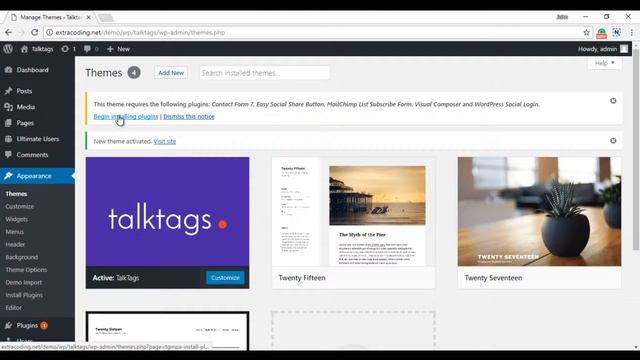
Task: Click the browser address bar URL
Action: coord(140,32)
